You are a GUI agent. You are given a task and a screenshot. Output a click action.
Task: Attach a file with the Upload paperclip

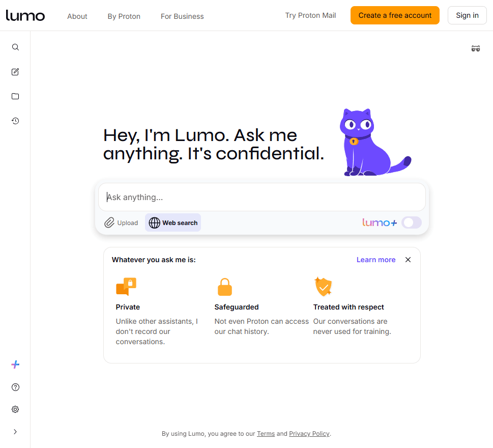[121, 222]
